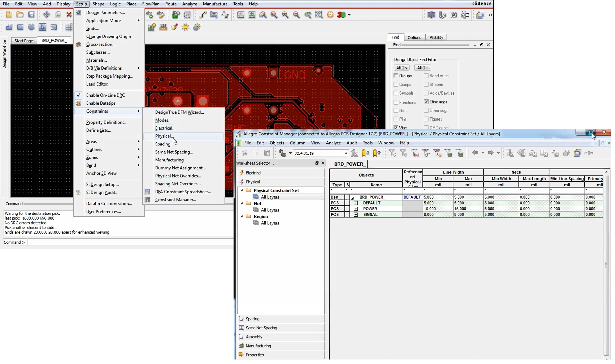This screenshot has width=615, height=364.
Task: Toggle the Functions checkbox
Action: pyautogui.click(x=396, y=102)
